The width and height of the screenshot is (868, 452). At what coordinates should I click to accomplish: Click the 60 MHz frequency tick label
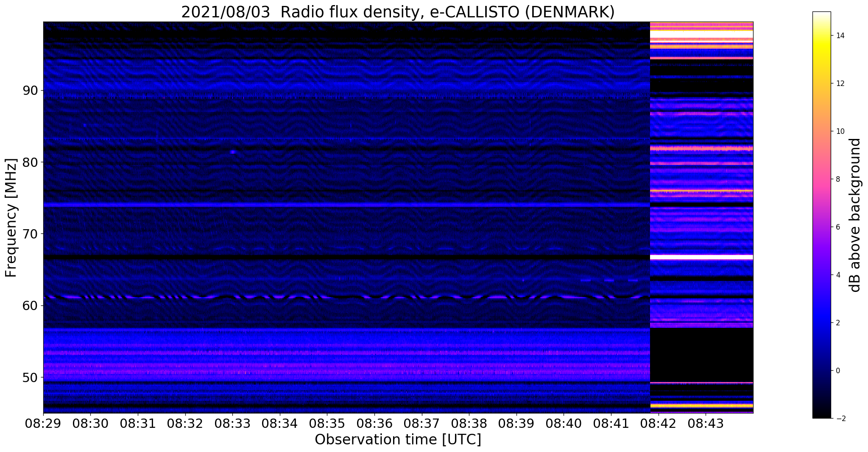coord(31,305)
